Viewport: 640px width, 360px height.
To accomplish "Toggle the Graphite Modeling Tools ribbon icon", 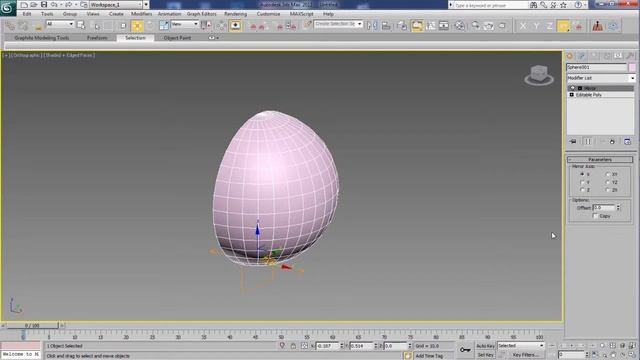I will click(x=417, y=26).
